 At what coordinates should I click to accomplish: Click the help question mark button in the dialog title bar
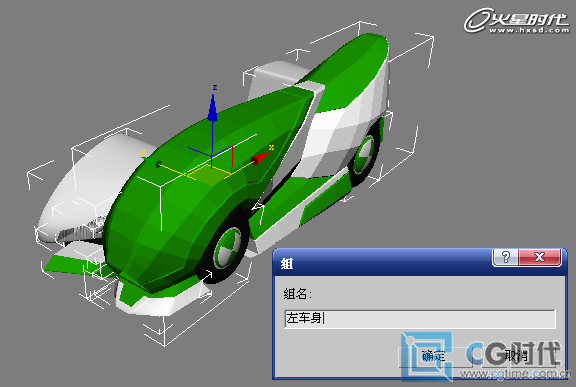(x=505, y=257)
